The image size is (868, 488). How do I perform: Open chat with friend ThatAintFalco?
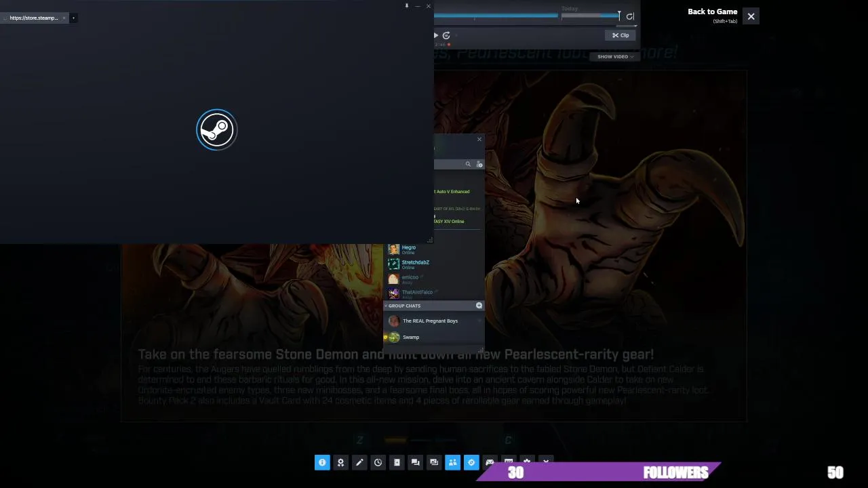[434, 294]
